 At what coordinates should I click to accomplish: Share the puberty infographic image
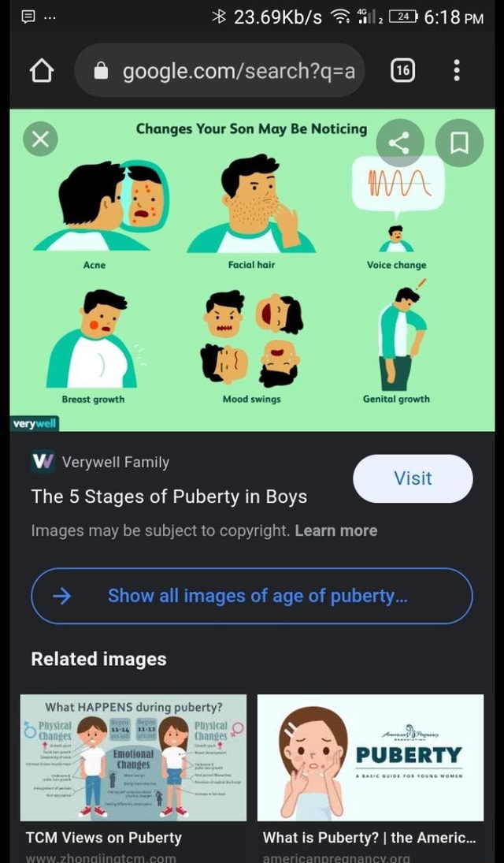pos(400,143)
